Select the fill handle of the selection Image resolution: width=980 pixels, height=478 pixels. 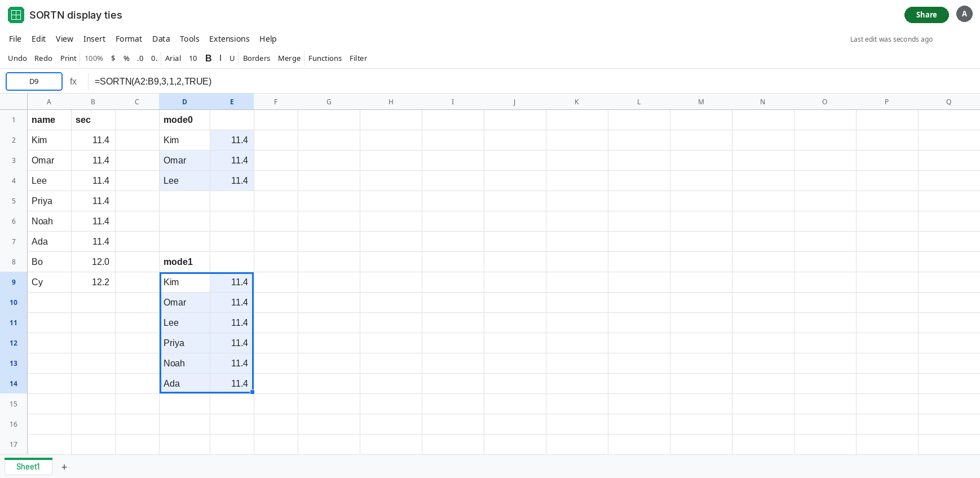253,392
